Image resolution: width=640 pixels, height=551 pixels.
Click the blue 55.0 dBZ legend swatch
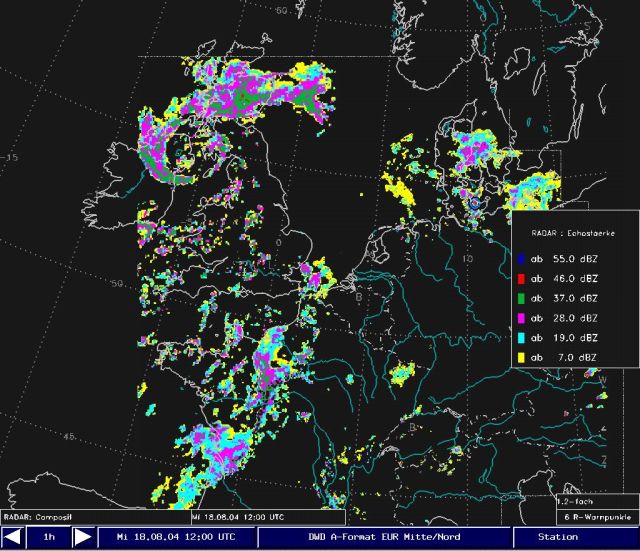tap(520, 258)
